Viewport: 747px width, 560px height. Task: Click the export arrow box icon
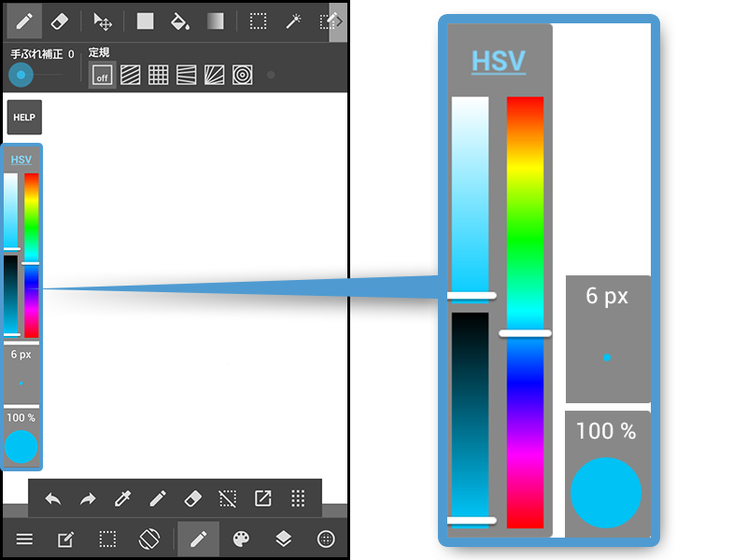coord(263,498)
